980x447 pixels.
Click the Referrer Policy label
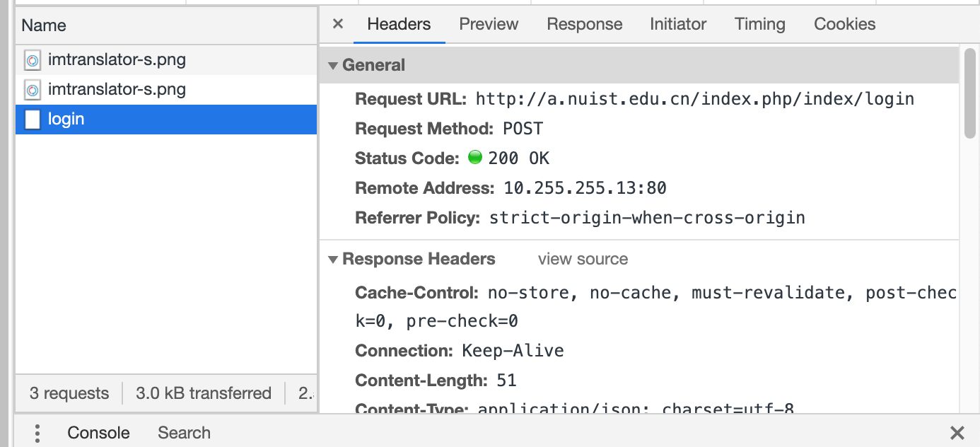click(418, 218)
